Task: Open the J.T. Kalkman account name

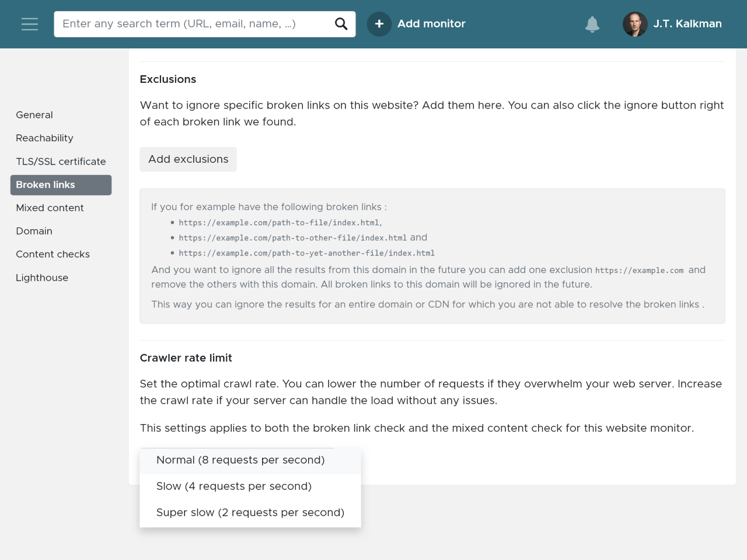Action: (687, 24)
